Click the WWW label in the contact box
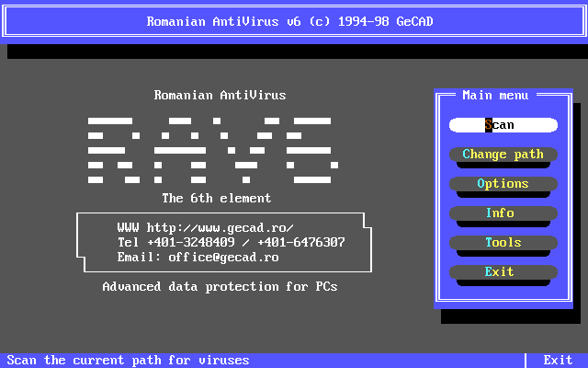 [x=128, y=228]
